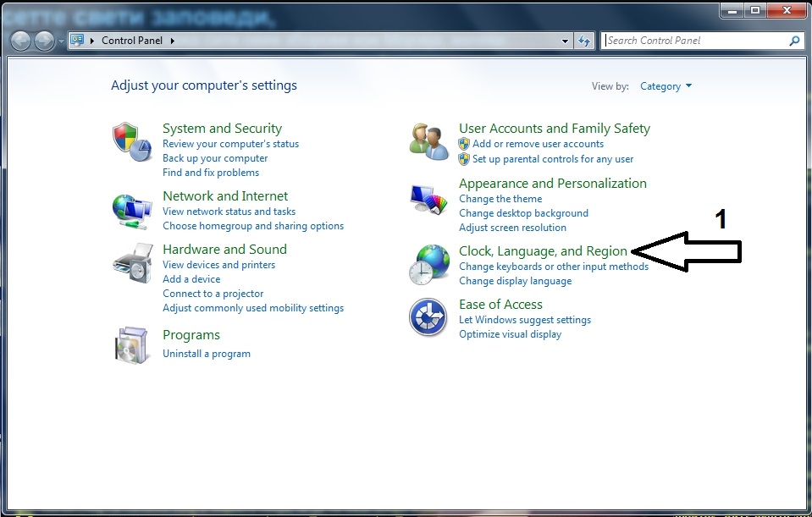This screenshot has height=517, width=812.
Task: Click the Hardware and Sound printer icon
Action: (x=131, y=262)
